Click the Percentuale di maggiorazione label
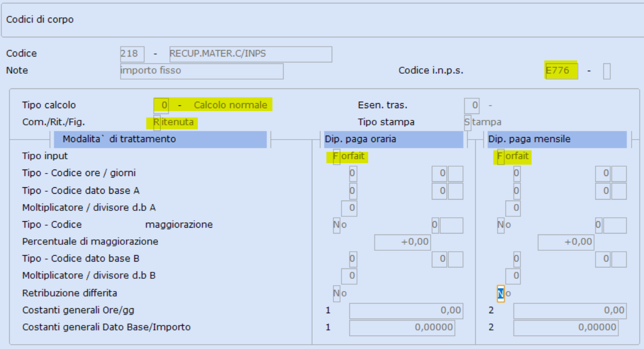644x349 pixels. (90, 242)
